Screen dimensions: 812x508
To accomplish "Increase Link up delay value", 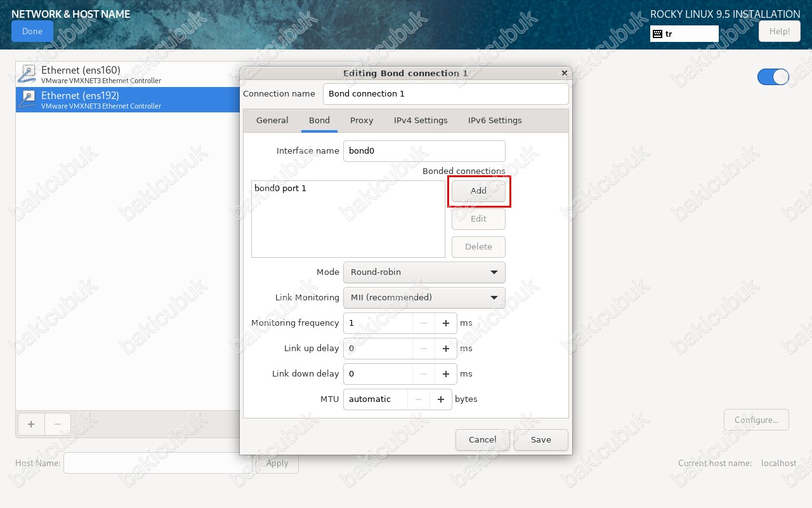I will pos(446,349).
